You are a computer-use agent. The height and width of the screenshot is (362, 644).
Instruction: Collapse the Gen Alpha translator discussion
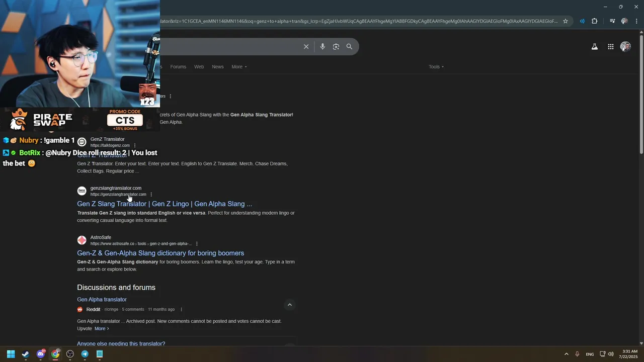click(289, 305)
